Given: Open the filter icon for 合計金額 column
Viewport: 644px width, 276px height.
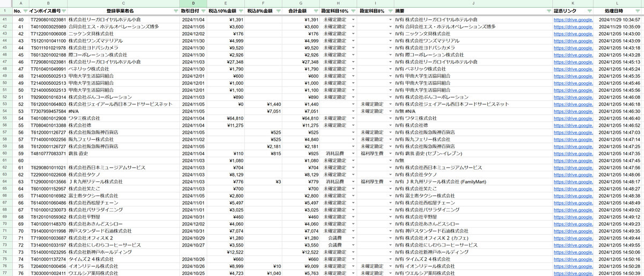Looking at the screenshot, I should [315, 11].
